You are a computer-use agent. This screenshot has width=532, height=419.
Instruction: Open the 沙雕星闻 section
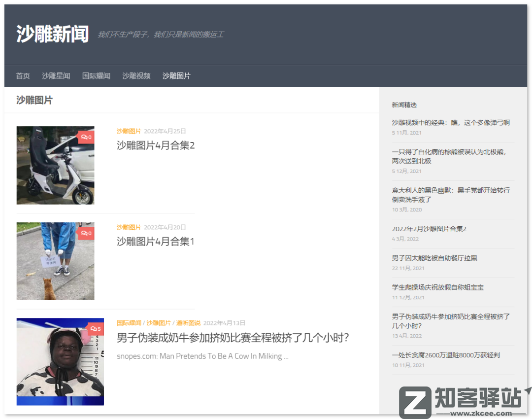pos(56,76)
